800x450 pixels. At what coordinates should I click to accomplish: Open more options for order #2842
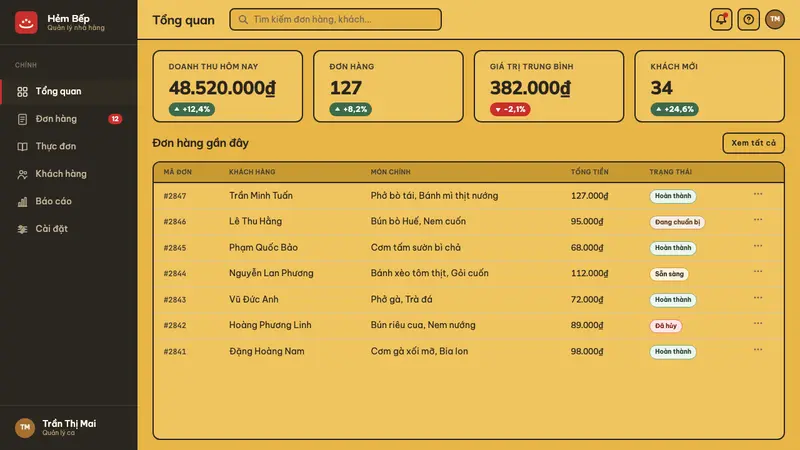point(758,323)
